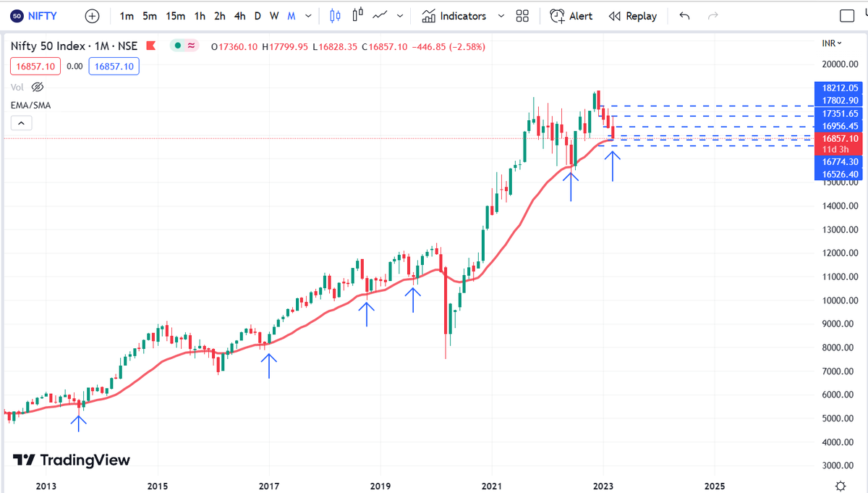Expand the timeframe dropdown arrow
The image size is (868, 493).
[x=310, y=16]
